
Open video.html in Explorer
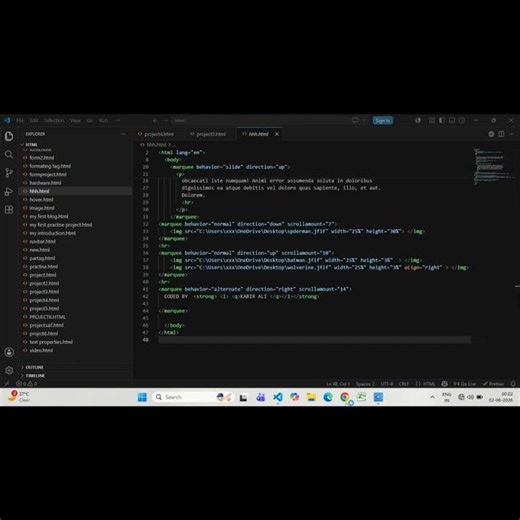pyautogui.click(x=41, y=350)
